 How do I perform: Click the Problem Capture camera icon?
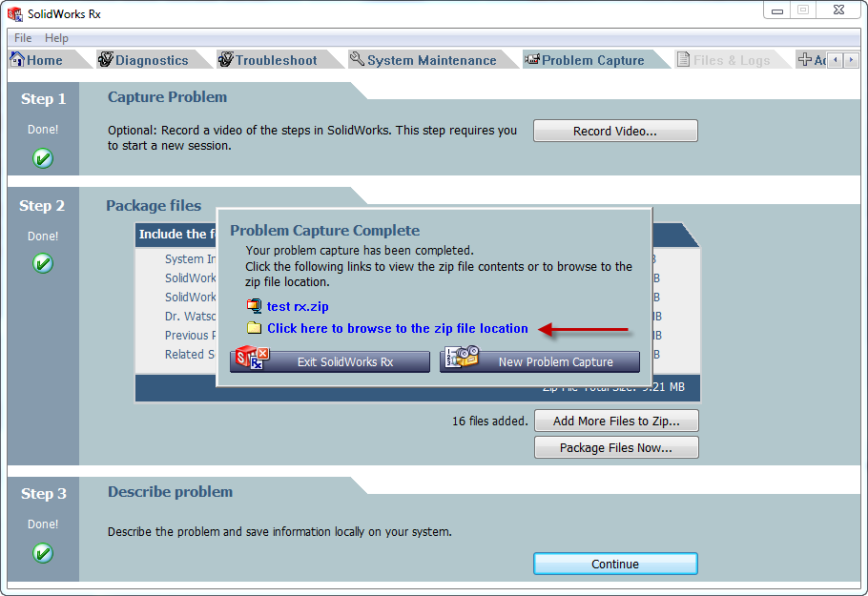[532, 59]
